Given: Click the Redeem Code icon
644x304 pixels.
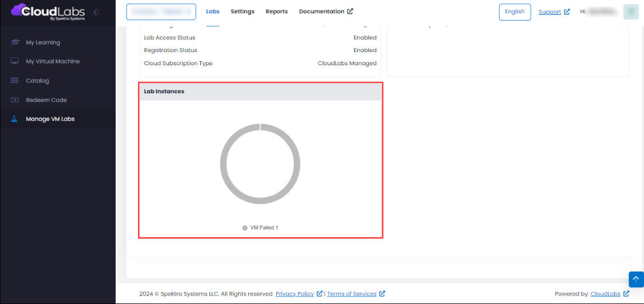Looking at the screenshot, I should (x=15, y=100).
